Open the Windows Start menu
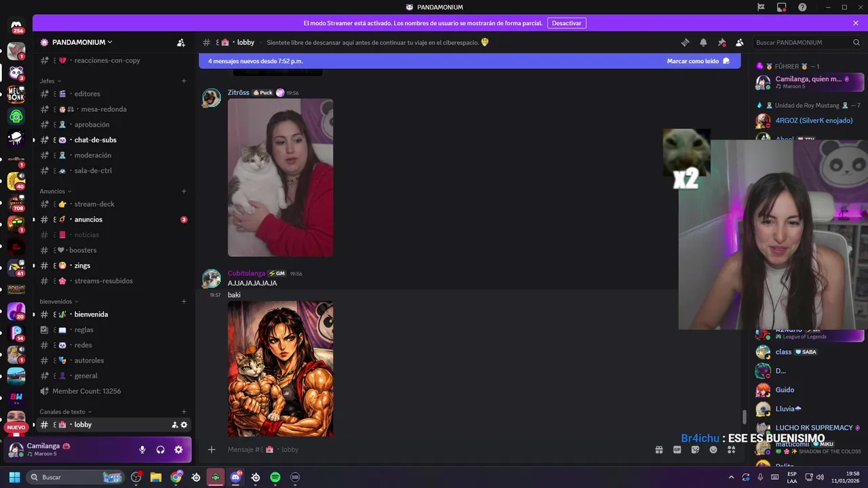 pos(14,477)
